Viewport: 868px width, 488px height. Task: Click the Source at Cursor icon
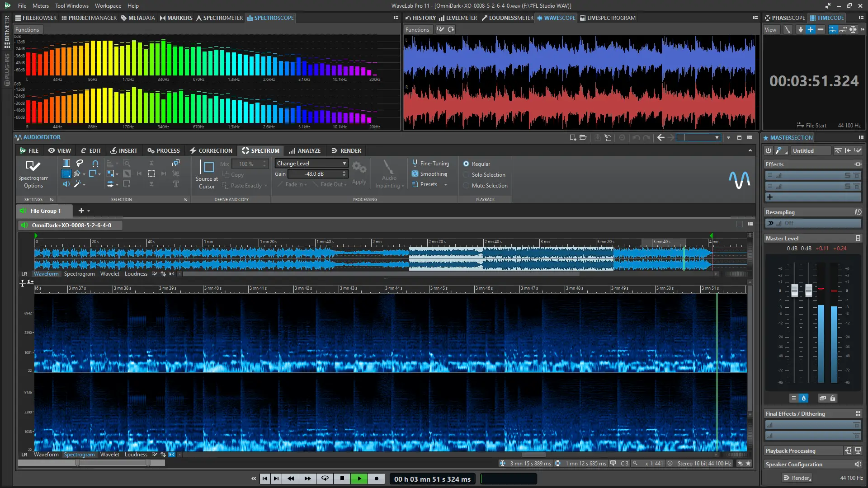[208, 168]
